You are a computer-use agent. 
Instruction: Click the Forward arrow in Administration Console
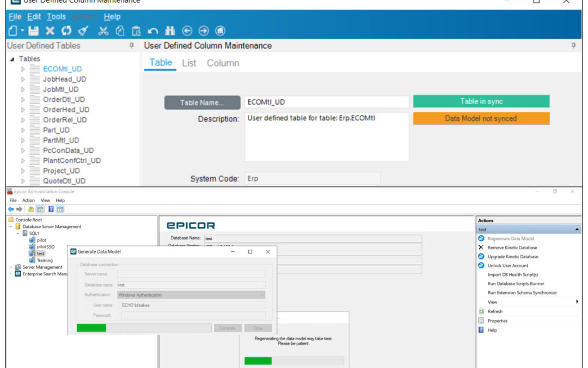point(19,209)
